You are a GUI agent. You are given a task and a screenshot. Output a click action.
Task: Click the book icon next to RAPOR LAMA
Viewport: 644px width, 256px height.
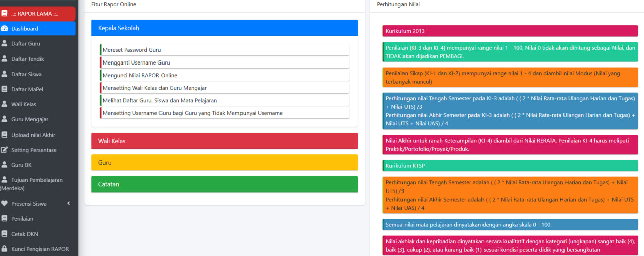click(x=5, y=14)
